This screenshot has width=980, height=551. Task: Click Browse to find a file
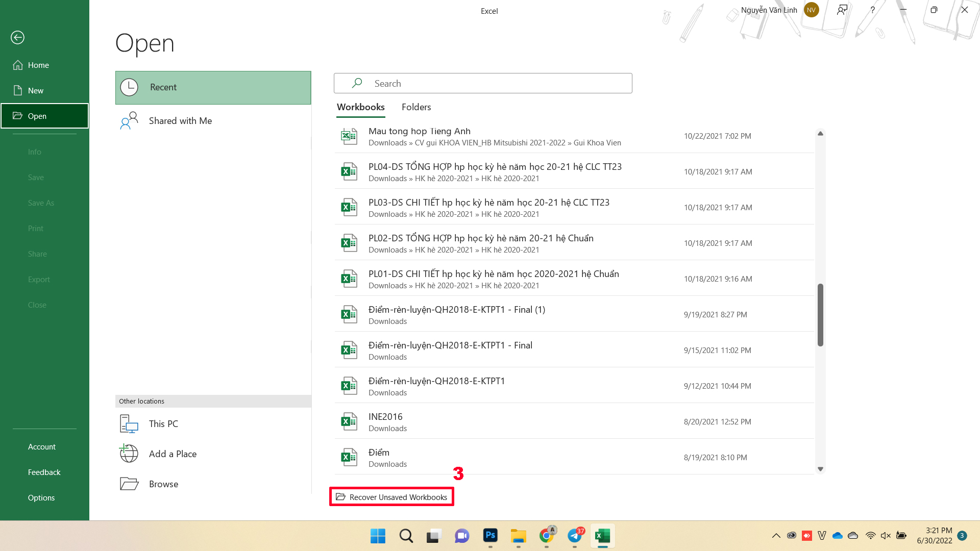[x=213, y=484]
